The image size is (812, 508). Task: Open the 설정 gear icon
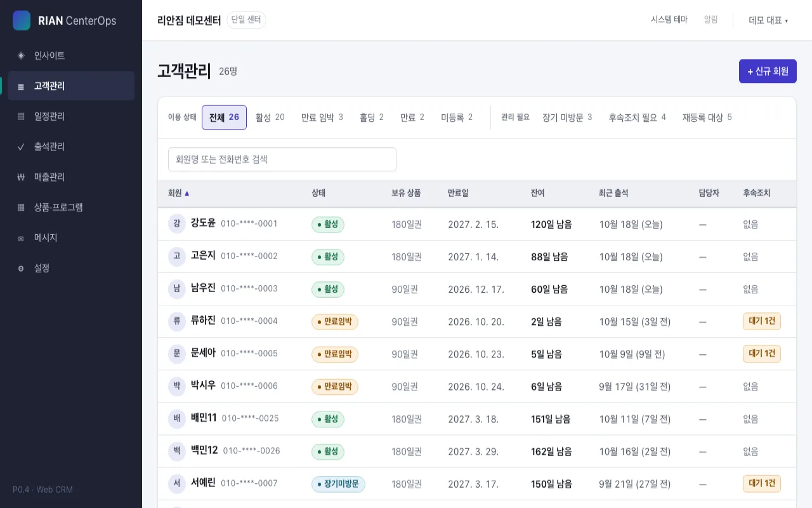coord(21,269)
